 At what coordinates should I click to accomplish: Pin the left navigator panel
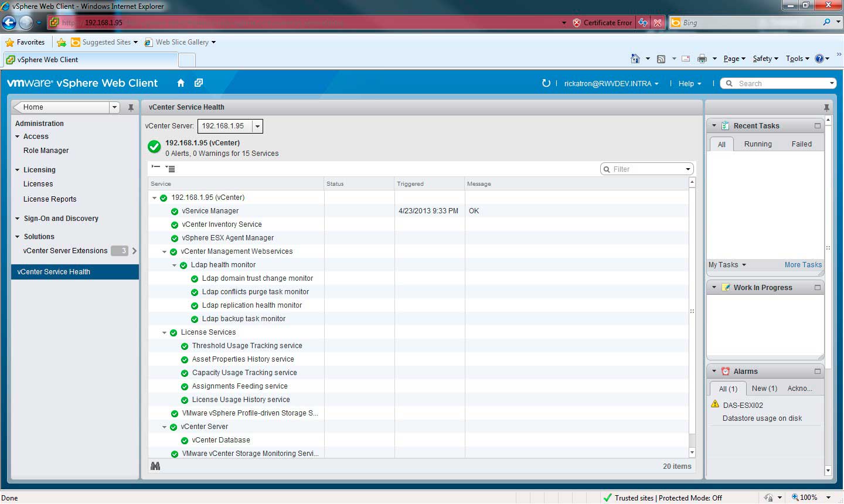coord(131,107)
